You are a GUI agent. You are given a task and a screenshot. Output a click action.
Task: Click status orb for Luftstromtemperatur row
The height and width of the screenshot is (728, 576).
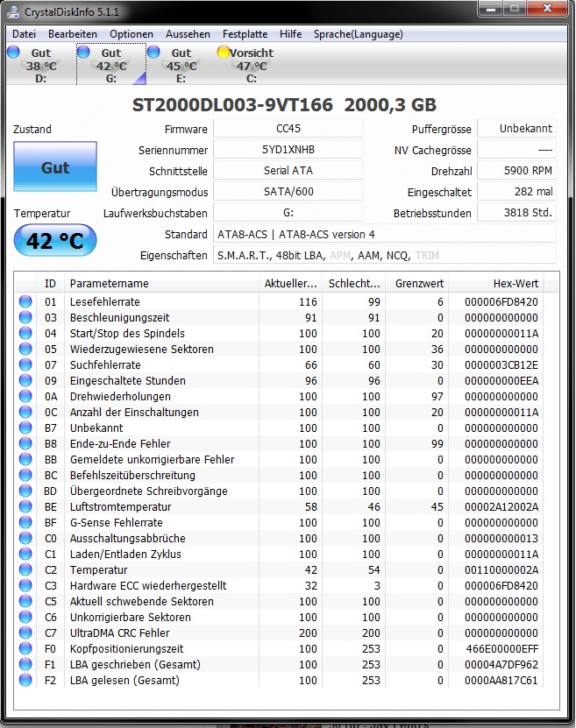(25, 506)
